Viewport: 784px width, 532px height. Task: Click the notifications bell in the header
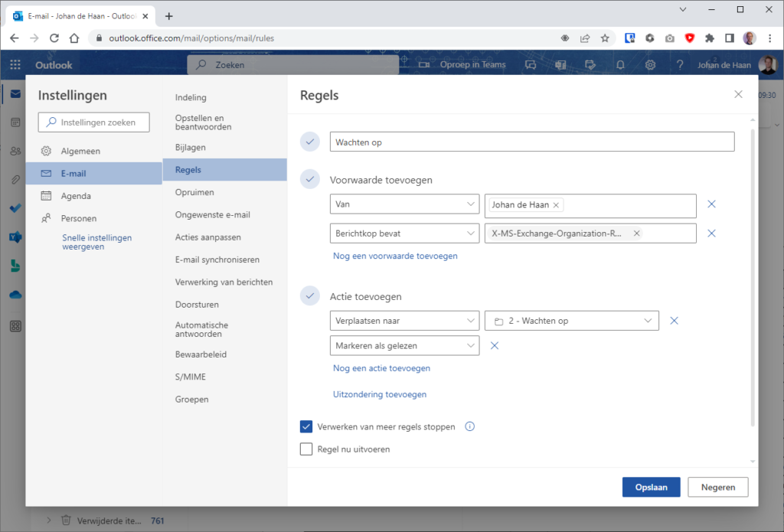(621, 65)
